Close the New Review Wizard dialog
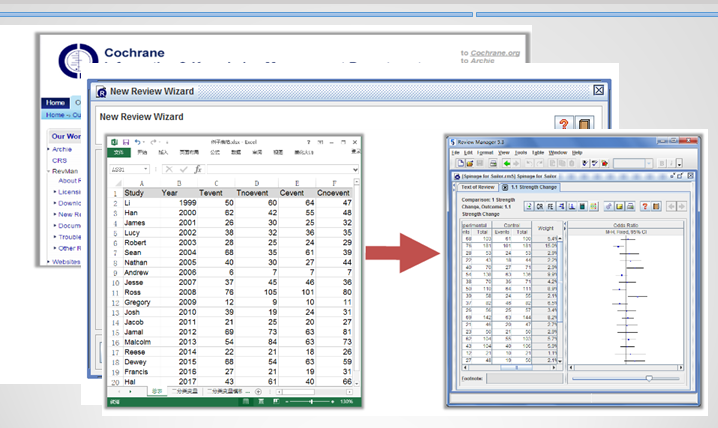The image size is (718, 428). (598, 90)
